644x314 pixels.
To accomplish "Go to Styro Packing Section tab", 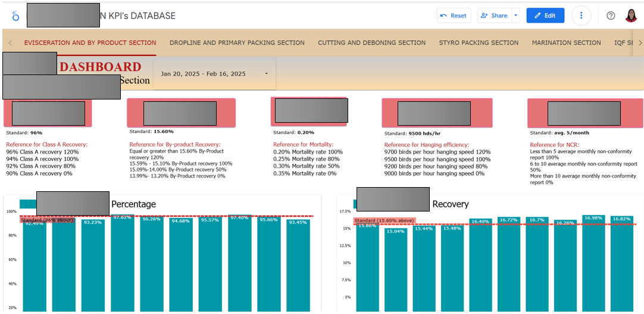I will [x=479, y=43].
